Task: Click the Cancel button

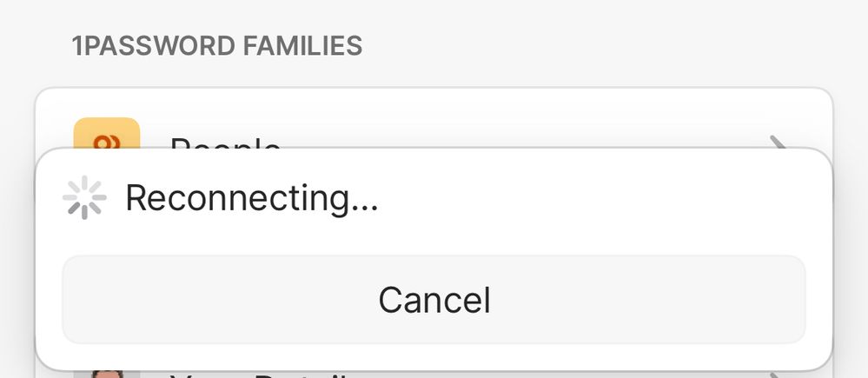Action: tap(434, 300)
